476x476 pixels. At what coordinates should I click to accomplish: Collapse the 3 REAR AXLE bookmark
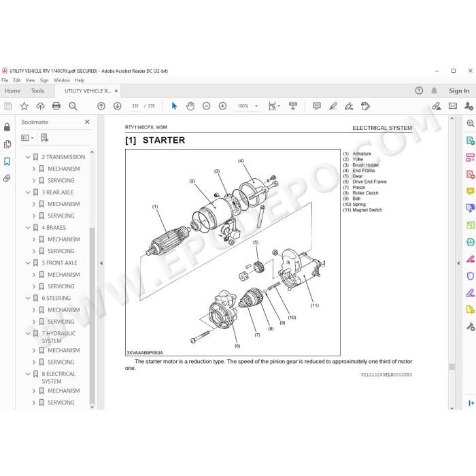(28, 192)
